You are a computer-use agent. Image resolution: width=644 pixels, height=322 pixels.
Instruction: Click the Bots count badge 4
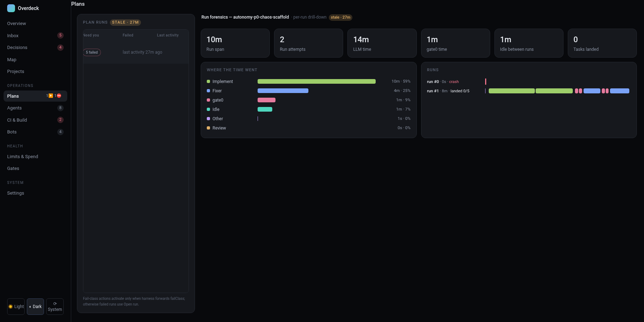pyautogui.click(x=60, y=132)
